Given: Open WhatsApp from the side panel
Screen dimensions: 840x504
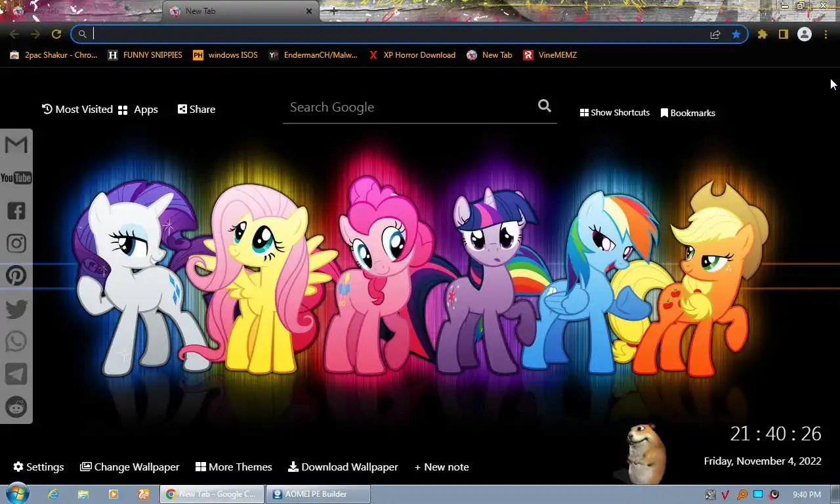Looking at the screenshot, I should pyautogui.click(x=16, y=341).
